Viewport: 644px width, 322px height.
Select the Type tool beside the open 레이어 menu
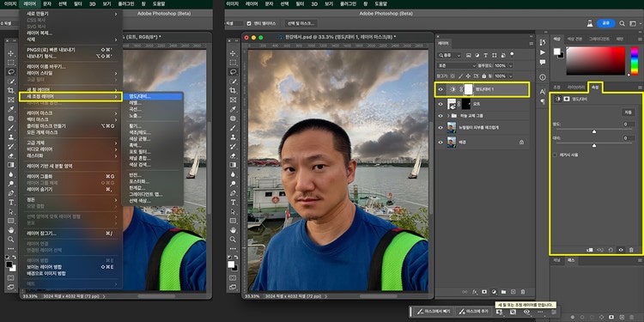(x=11, y=202)
